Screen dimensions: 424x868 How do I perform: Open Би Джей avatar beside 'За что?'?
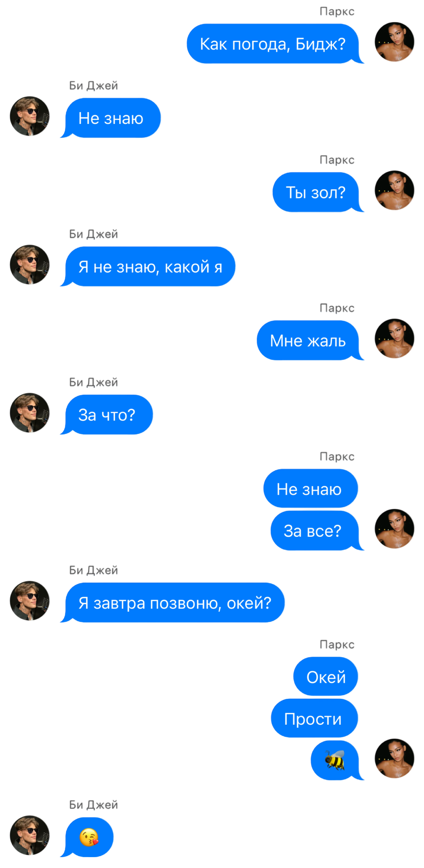point(30,413)
